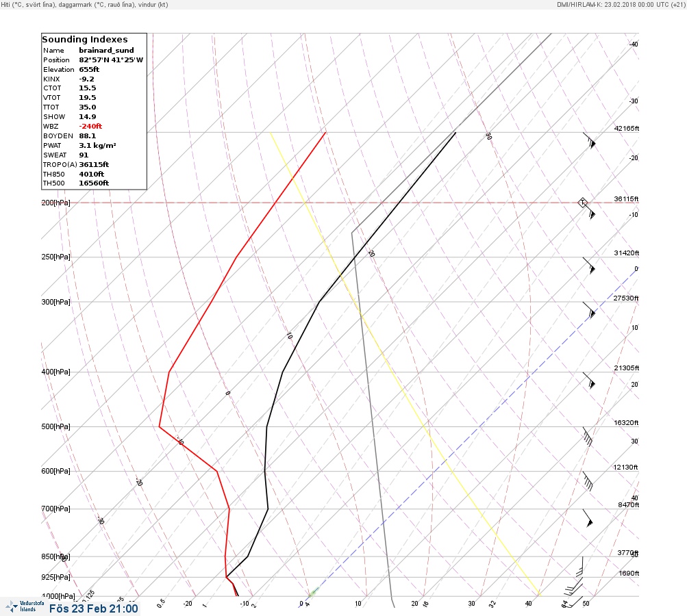Click the wind barb at 16320ft

click(x=588, y=437)
